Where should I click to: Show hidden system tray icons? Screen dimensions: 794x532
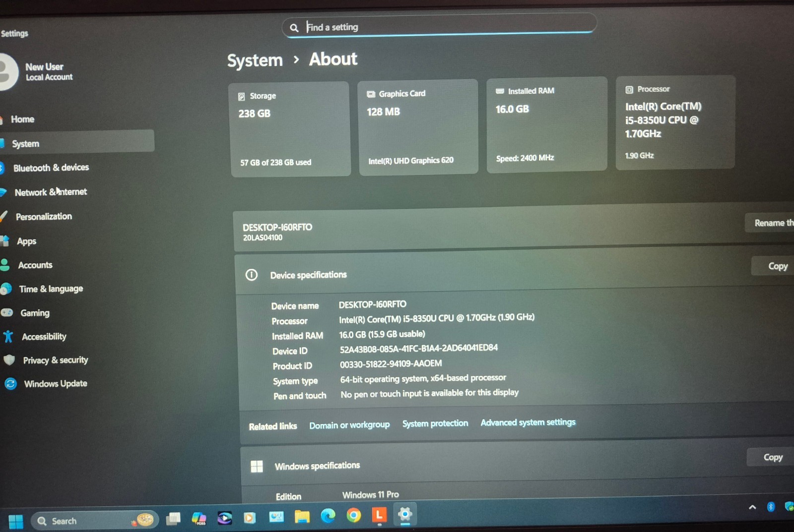tap(752, 507)
